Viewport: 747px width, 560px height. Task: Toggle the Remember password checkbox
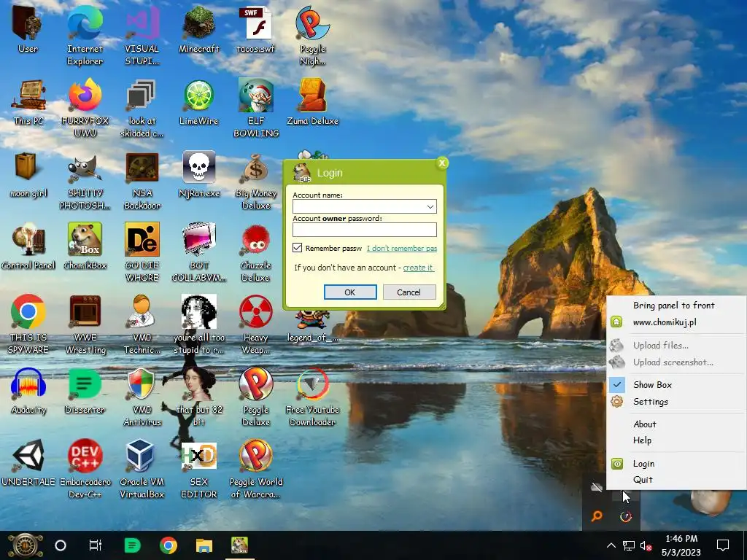(x=298, y=248)
